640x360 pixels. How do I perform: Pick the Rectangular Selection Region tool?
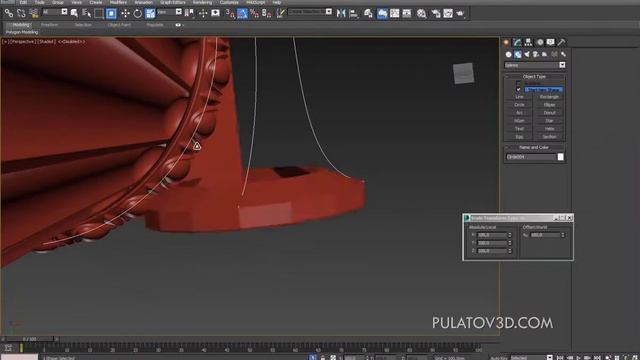click(99, 13)
